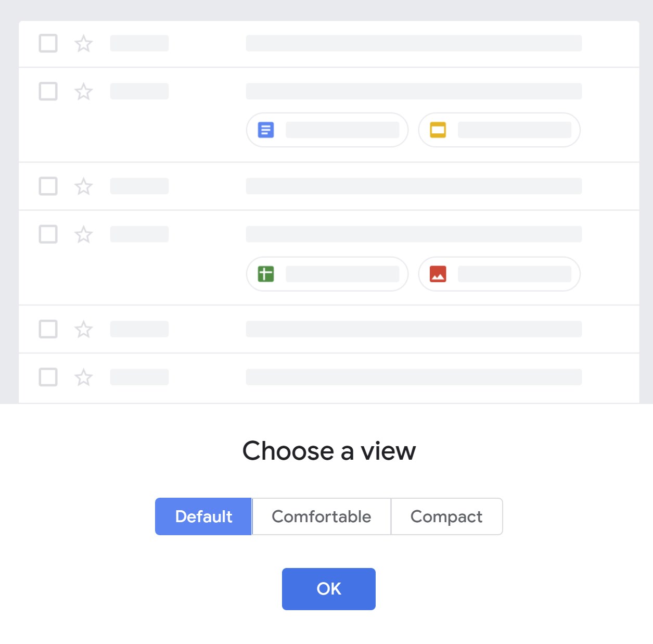Open the Docs attachment chip
Screen dimensions: 653x644
point(327,130)
